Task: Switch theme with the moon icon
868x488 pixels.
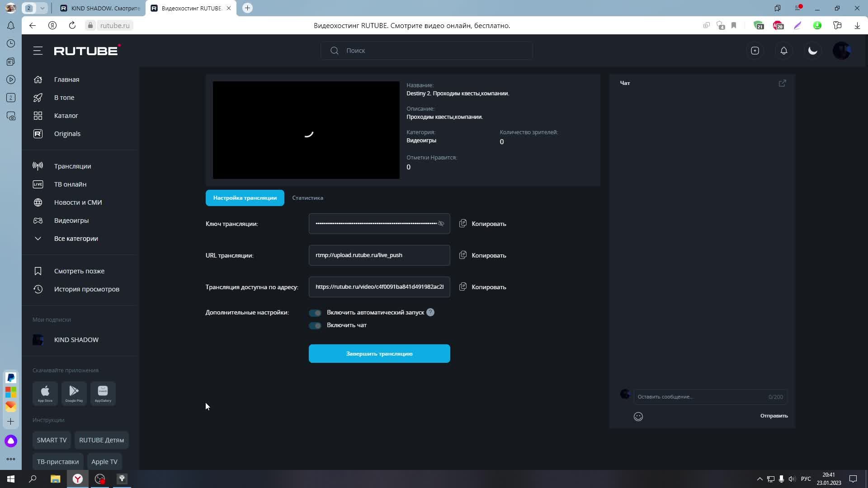Action: (x=813, y=51)
